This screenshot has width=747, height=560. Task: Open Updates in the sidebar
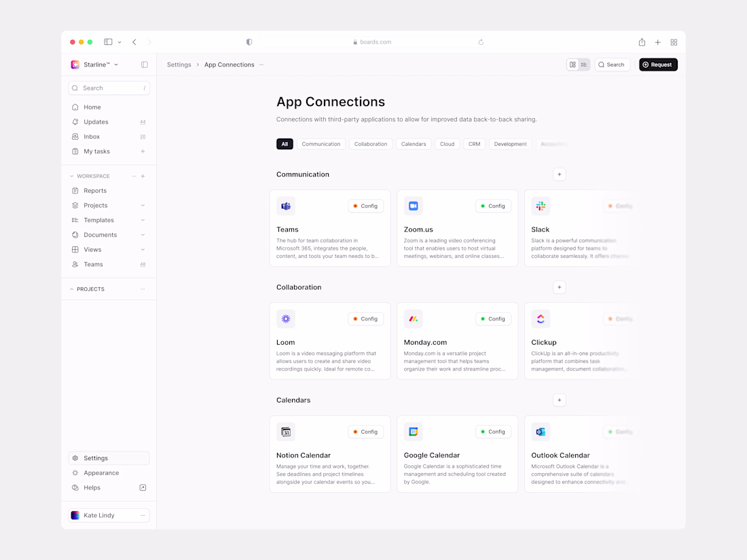click(x=109, y=122)
